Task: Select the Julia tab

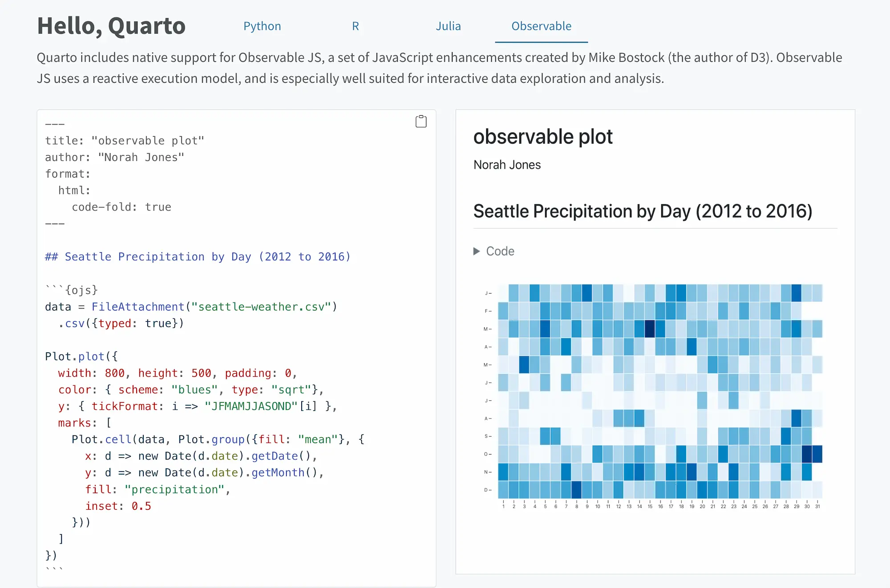Action: click(x=448, y=26)
